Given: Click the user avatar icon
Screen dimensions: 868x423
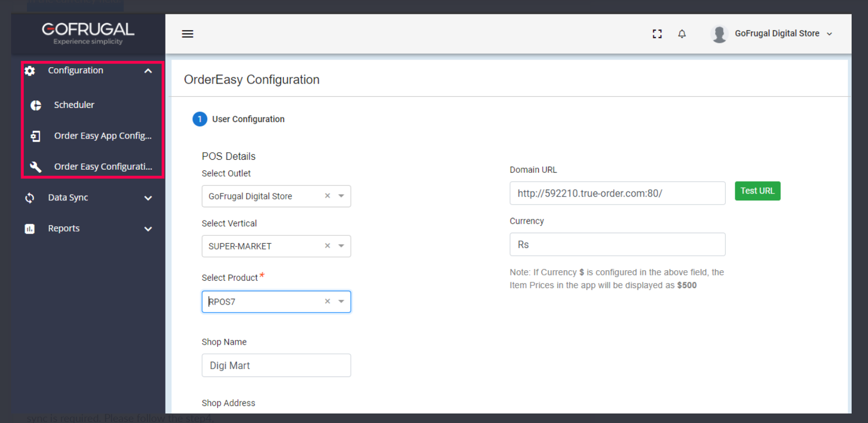Looking at the screenshot, I should click(719, 34).
